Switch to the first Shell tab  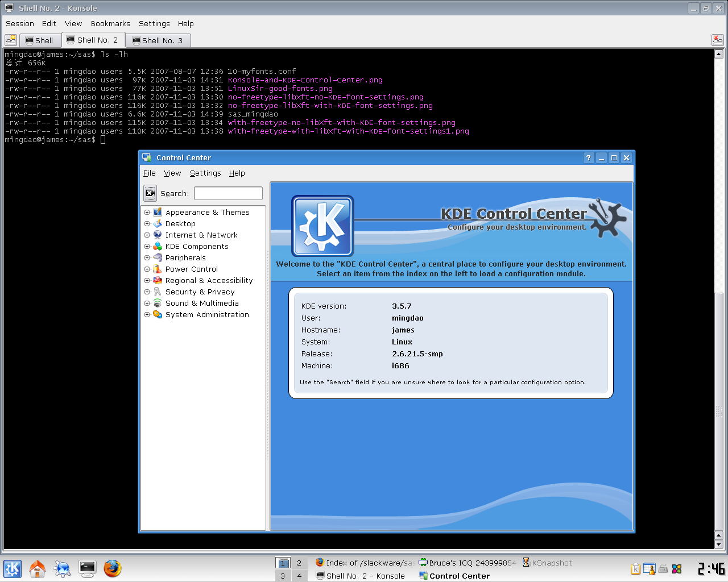click(x=40, y=40)
